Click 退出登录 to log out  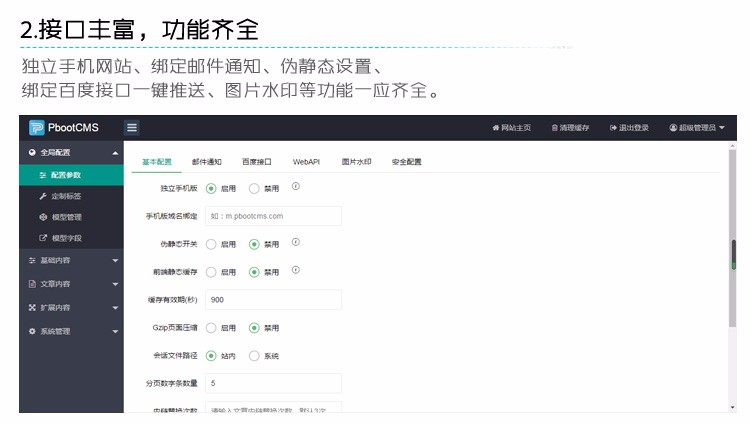coord(629,128)
